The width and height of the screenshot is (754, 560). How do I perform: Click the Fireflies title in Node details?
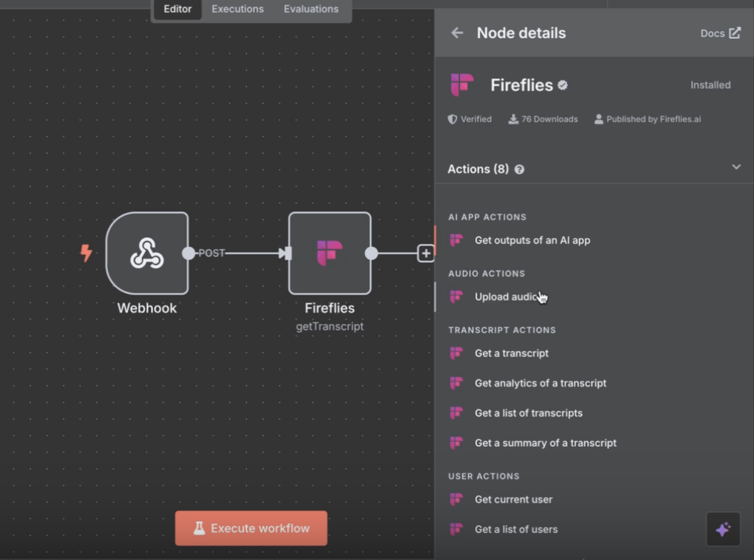point(521,85)
